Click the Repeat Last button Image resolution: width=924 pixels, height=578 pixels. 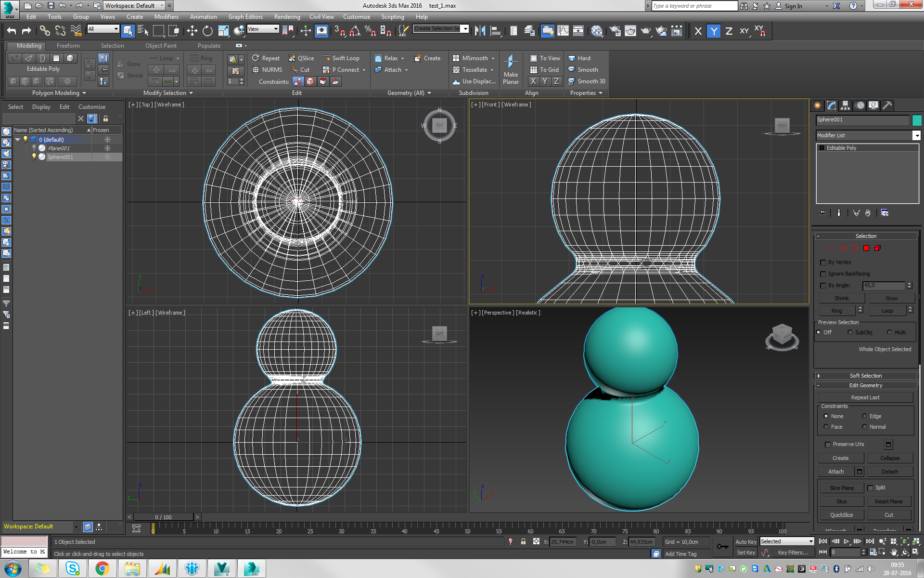[865, 397]
